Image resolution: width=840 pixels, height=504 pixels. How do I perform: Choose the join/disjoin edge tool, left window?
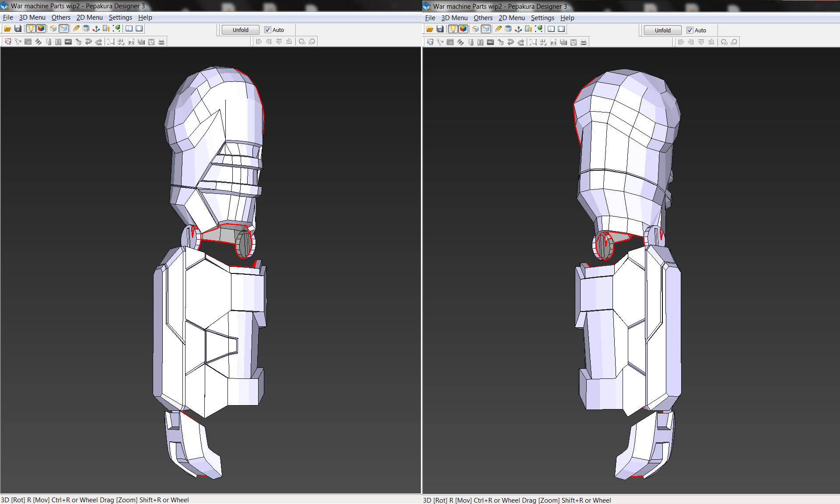click(18, 42)
